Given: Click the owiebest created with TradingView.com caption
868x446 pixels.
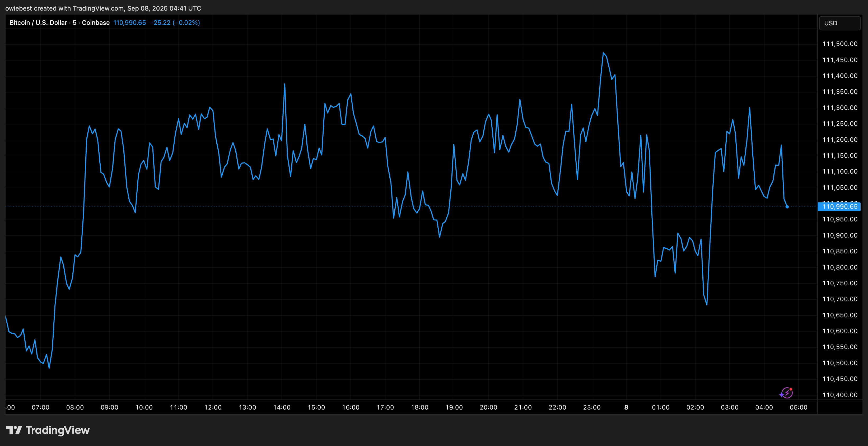Looking at the screenshot, I should click(x=103, y=8).
